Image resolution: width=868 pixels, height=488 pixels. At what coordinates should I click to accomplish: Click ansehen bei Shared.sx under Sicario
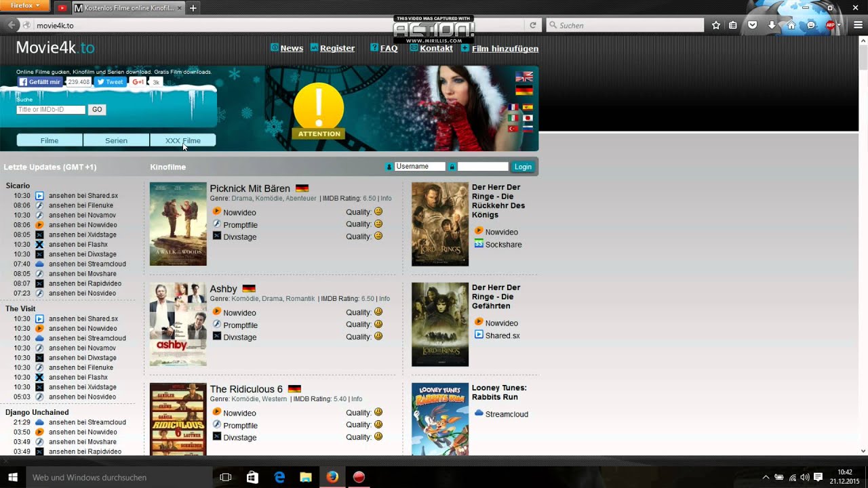83,196
